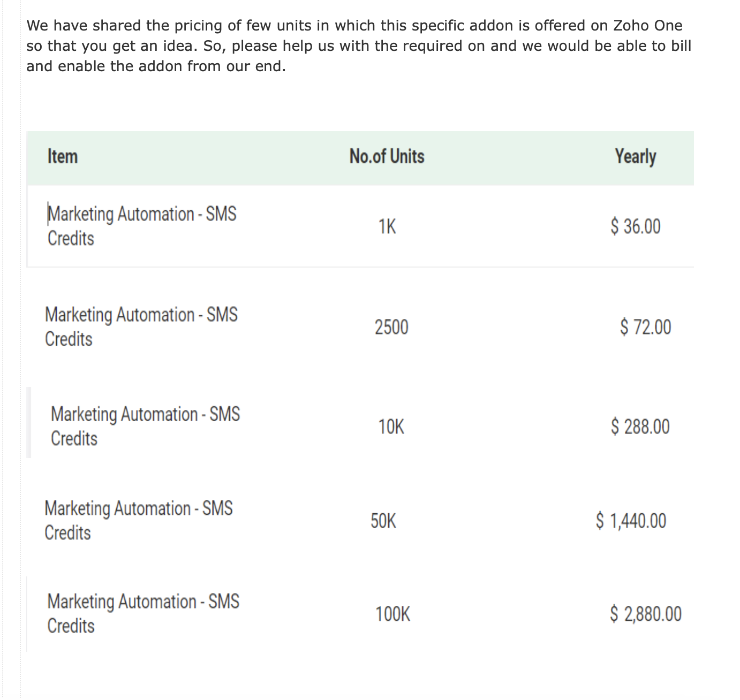
Task: Click Marketing Automation item in 2500 row
Action: (141, 326)
